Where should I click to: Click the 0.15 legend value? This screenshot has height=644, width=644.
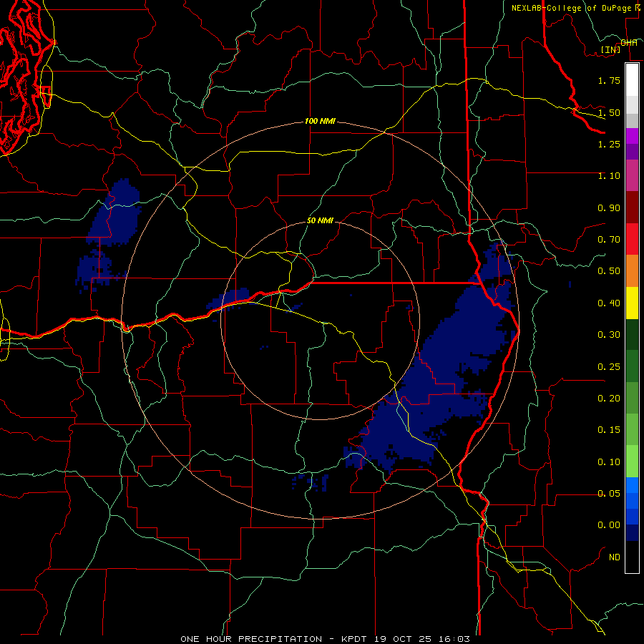(609, 430)
